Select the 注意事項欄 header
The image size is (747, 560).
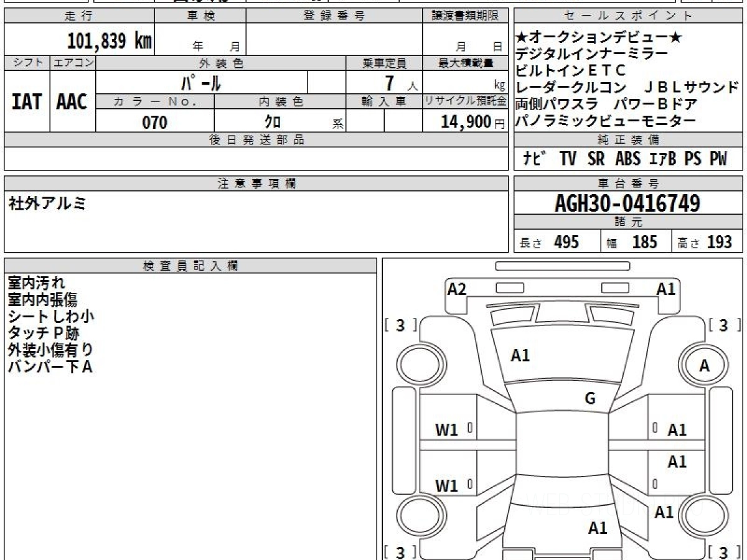(256, 184)
